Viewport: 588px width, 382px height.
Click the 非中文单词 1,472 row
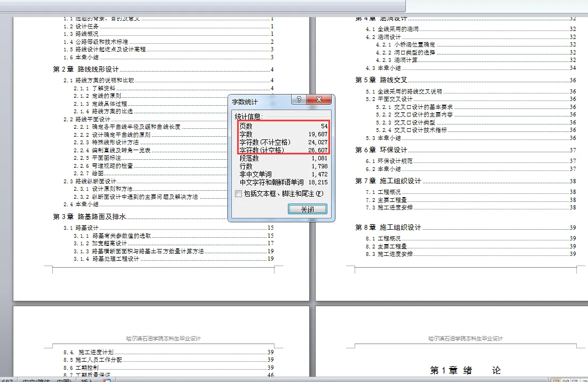[x=284, y=174]
